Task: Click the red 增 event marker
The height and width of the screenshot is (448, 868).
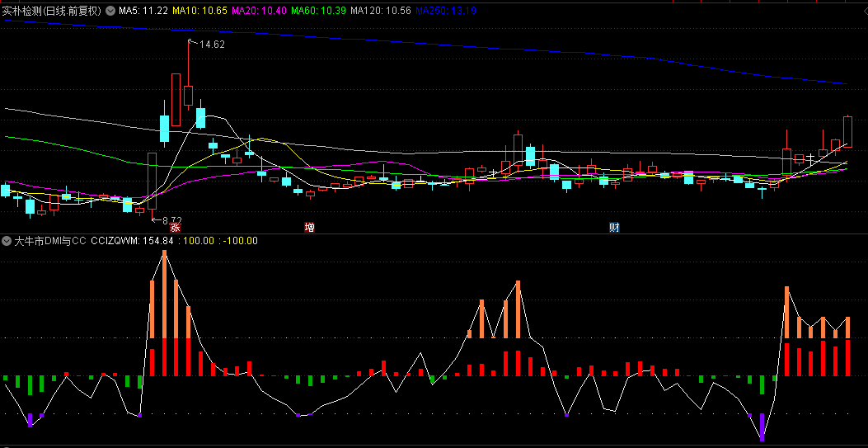Action: pos(310,228)
